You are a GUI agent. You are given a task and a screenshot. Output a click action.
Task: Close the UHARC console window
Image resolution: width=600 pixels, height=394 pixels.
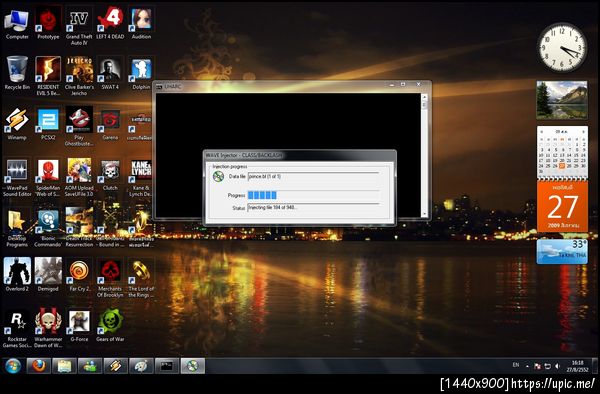pyautogui.click(x=418, y=85)
